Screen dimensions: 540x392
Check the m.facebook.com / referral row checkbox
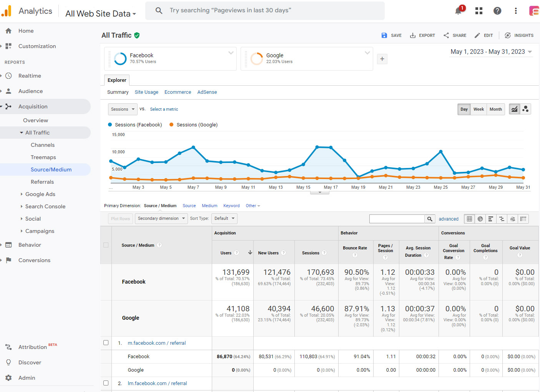point(106,343)
